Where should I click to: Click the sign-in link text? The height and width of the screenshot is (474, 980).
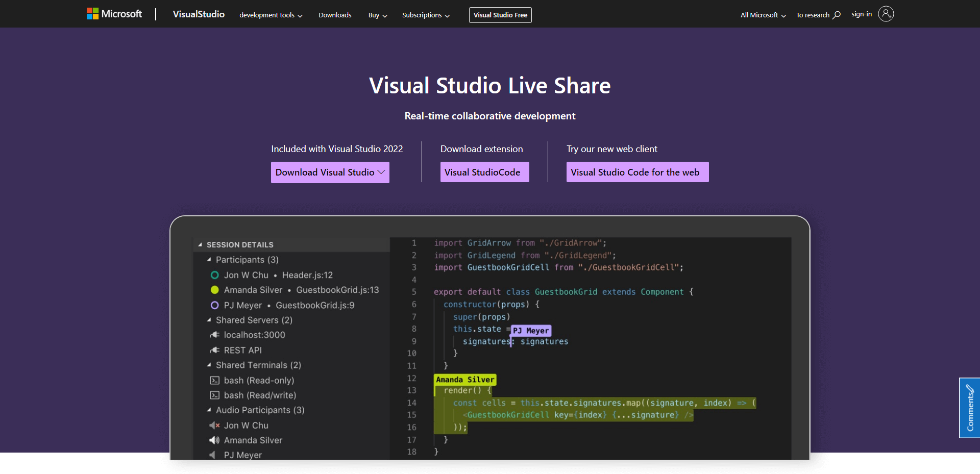pos(862,14)
